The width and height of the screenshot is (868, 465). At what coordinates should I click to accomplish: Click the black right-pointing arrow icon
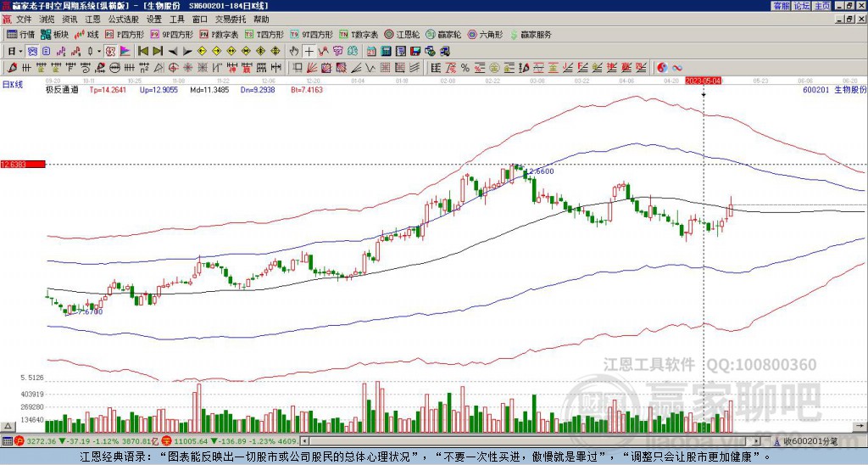(187, 52)
